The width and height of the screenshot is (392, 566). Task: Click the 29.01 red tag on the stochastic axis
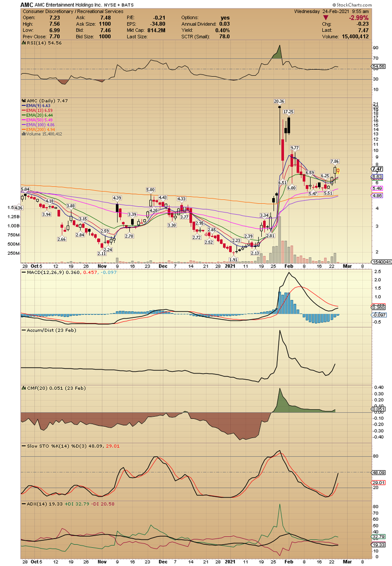(377, 483)
